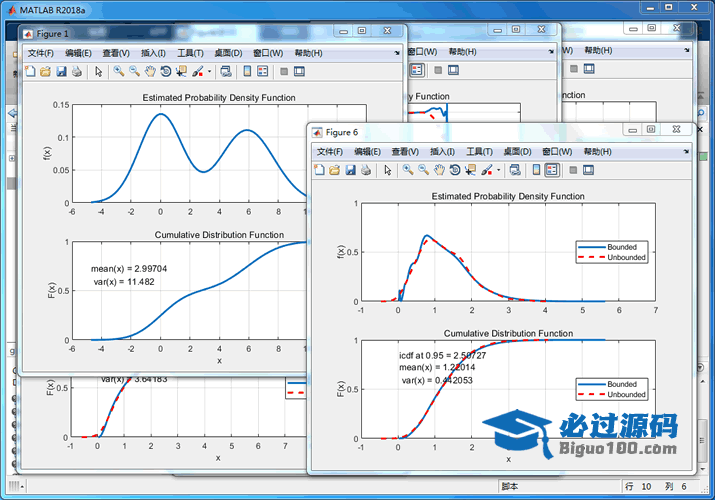The image size is (715, 500).
Task: Open file icon in Figure 6 toolbar
Action: (x=334, y=170)
